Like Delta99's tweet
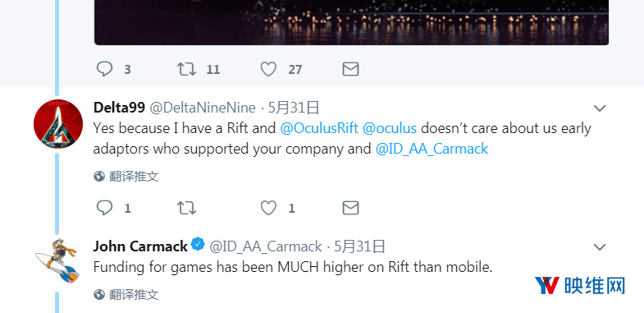Image resolution: width=644 pixels, height=313 pixels. [268, 208]
